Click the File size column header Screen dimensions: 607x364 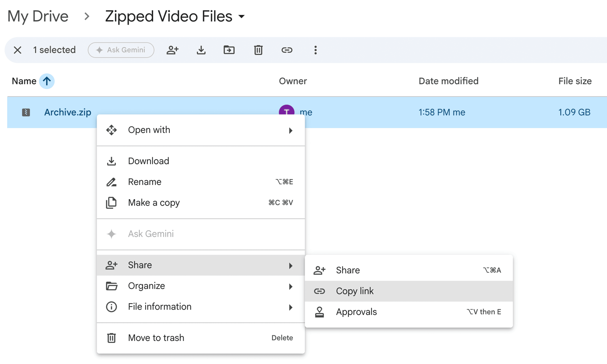coord(575,81)
